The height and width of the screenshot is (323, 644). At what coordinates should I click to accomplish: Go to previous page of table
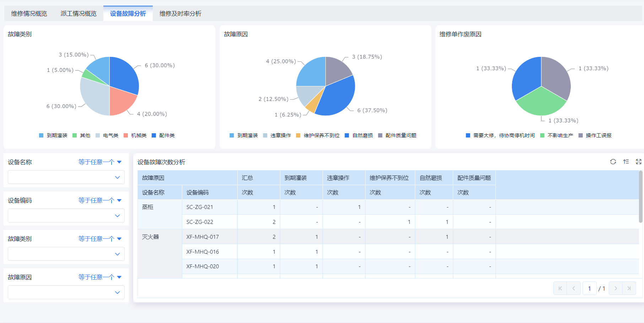coord(574,288)
